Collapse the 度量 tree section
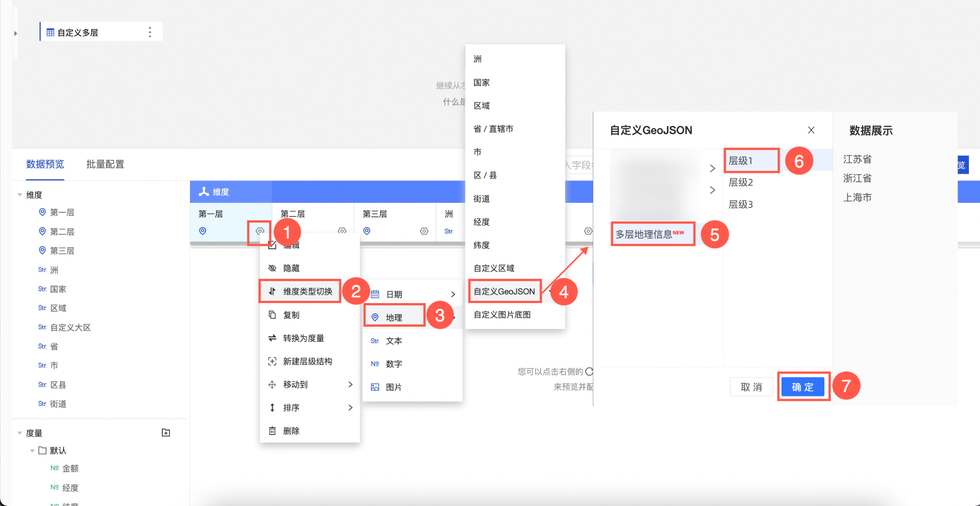This screenshot has width=980, height=506. click(20, 433)
